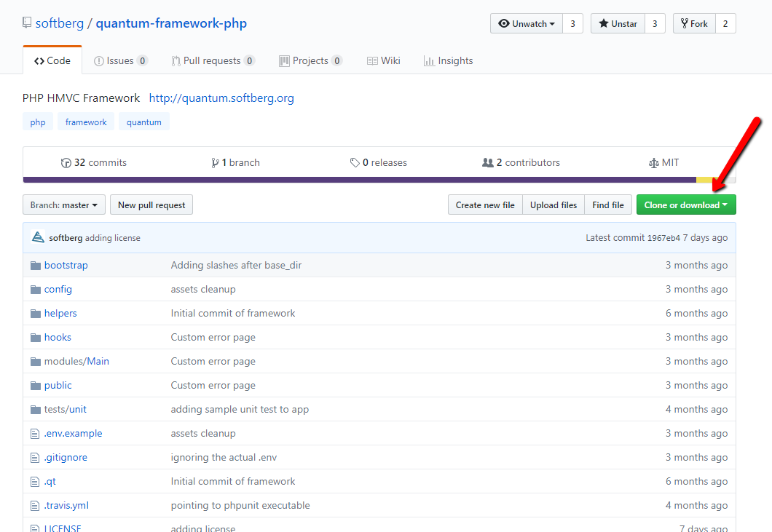Click the .travis.yml file icon
Image resolution: width=772 pixels, height=532 pixels.
coord(35,505)
